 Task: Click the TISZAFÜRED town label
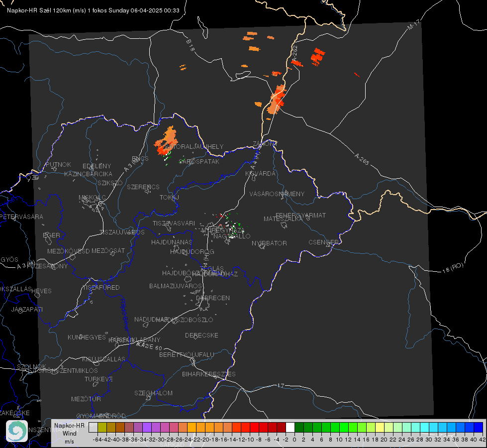click(x=101, y=288)
